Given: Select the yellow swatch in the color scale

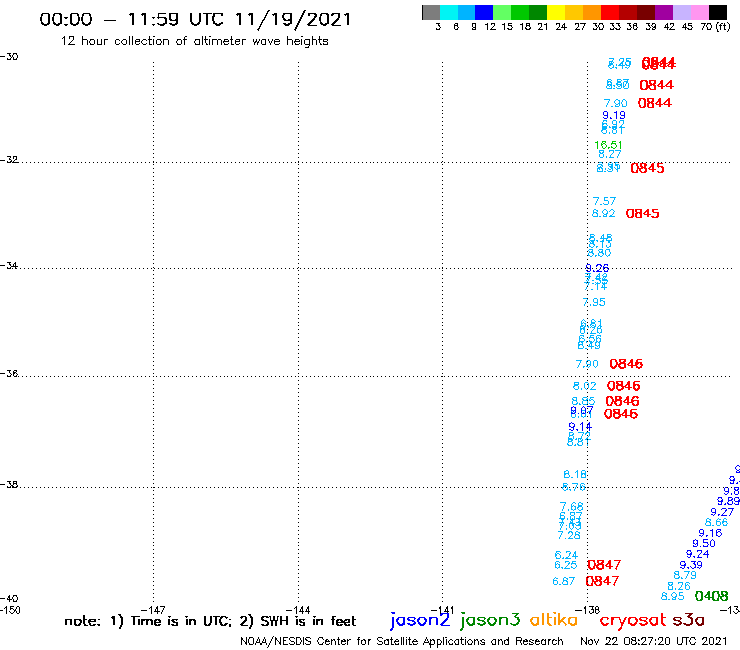Looking at the screenshot, I should pos(556,12).
